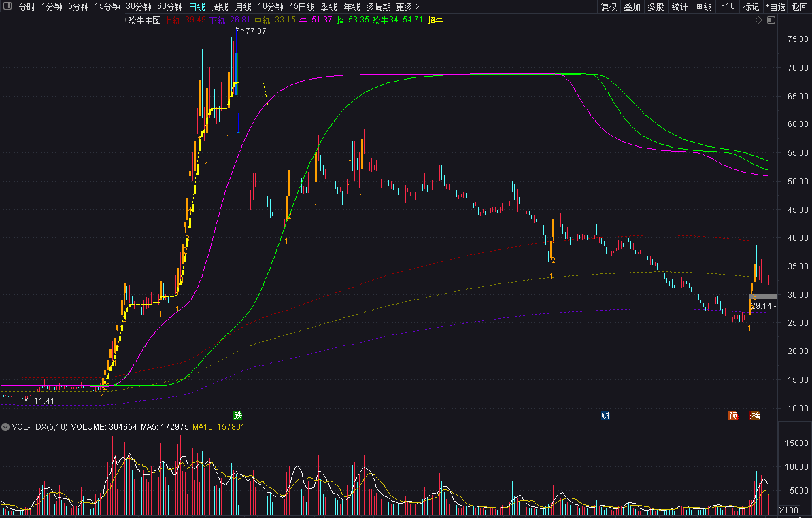Select the 15分钟 period tab
Image resolution: width=812 pixels, height=518 pixels.
[107, 7]
